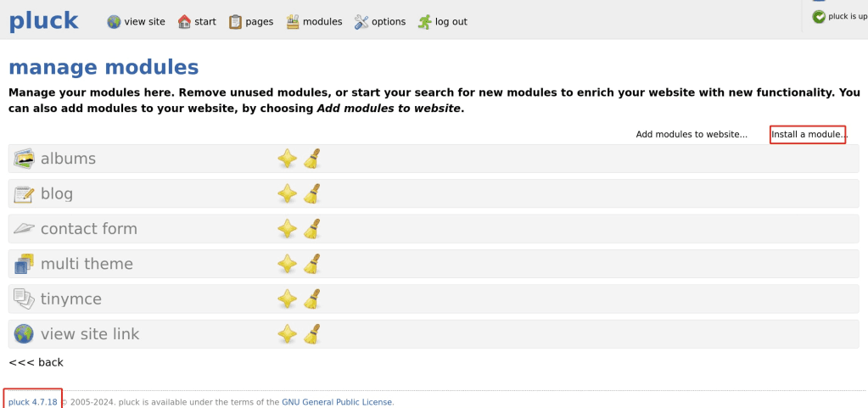This screenshot has height=408, width=868.
Task: Click the <<< back link
Action: (36, 362)
